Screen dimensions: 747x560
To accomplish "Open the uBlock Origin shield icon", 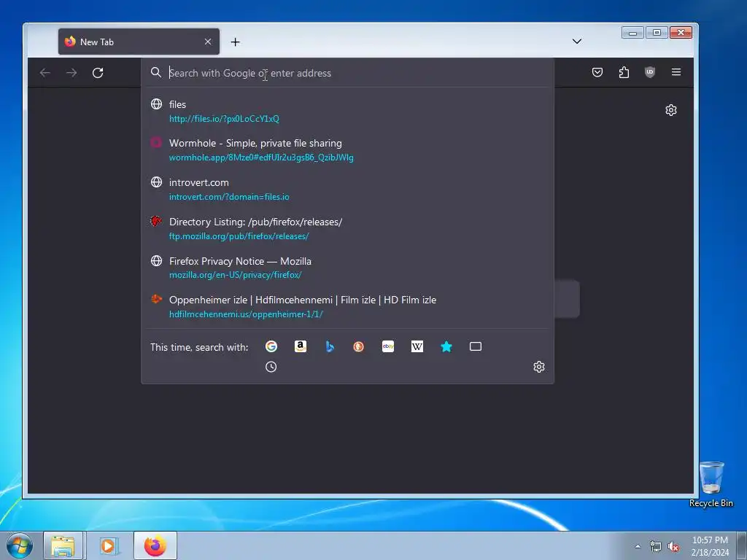I will coord(650,72).
